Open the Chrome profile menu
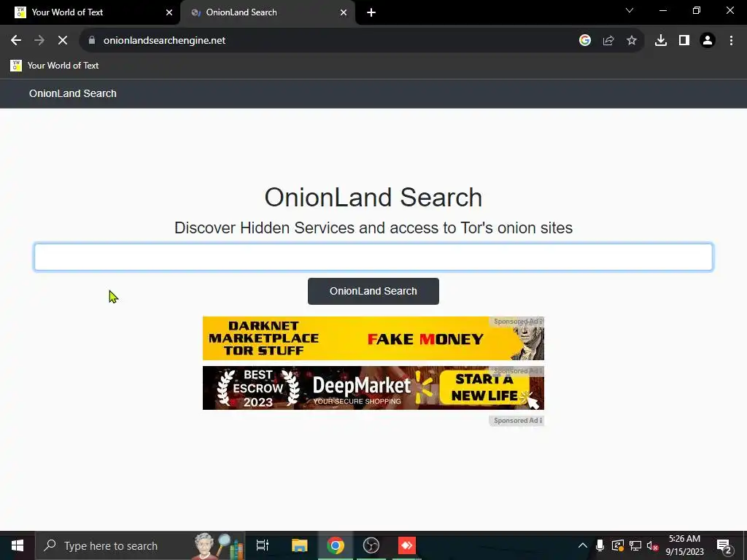 (708, 41)
